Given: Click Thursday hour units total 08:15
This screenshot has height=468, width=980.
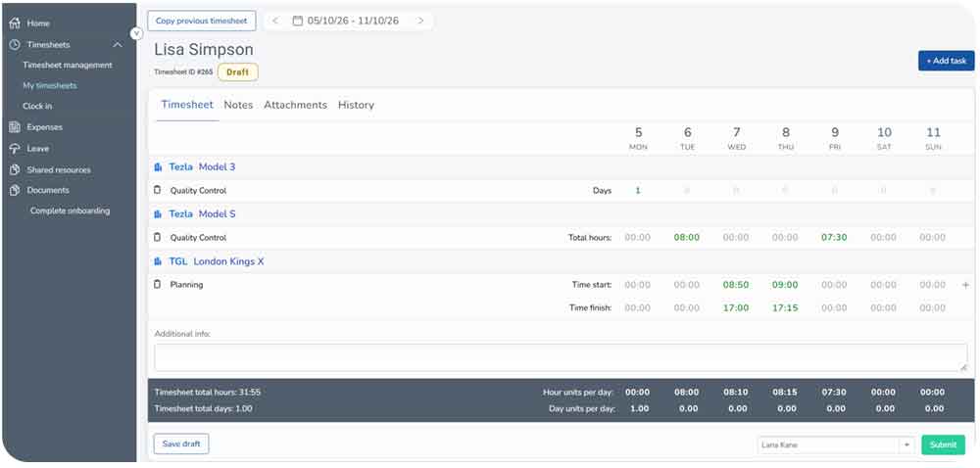Looking at the screenshot, I should [x=786, y=393].
